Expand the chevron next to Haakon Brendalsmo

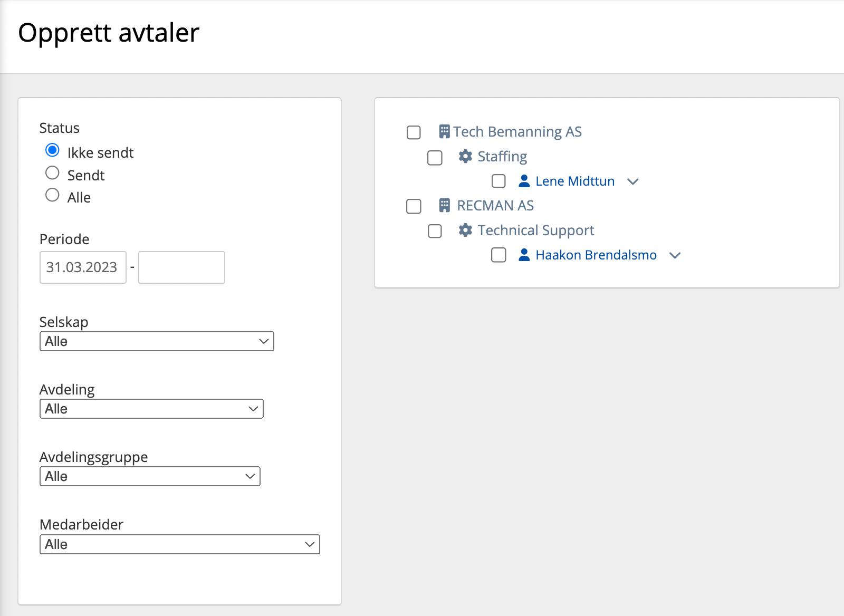(x=675, y=255)
